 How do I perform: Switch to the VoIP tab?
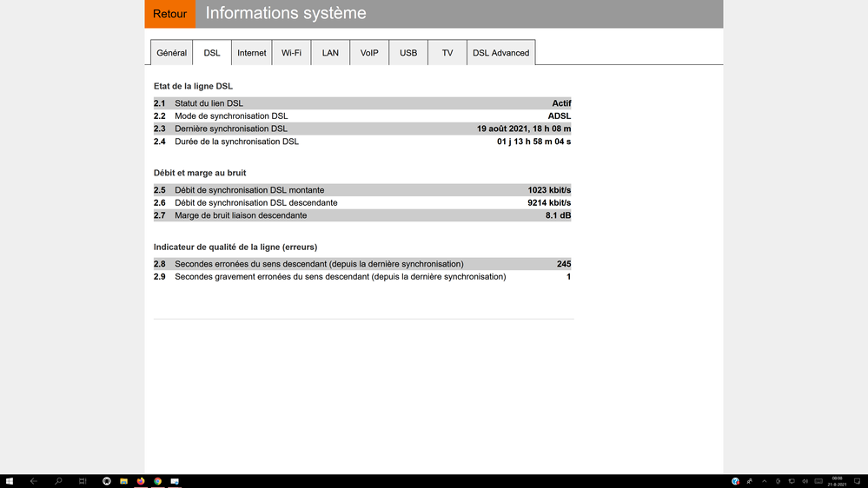point(369,53)
